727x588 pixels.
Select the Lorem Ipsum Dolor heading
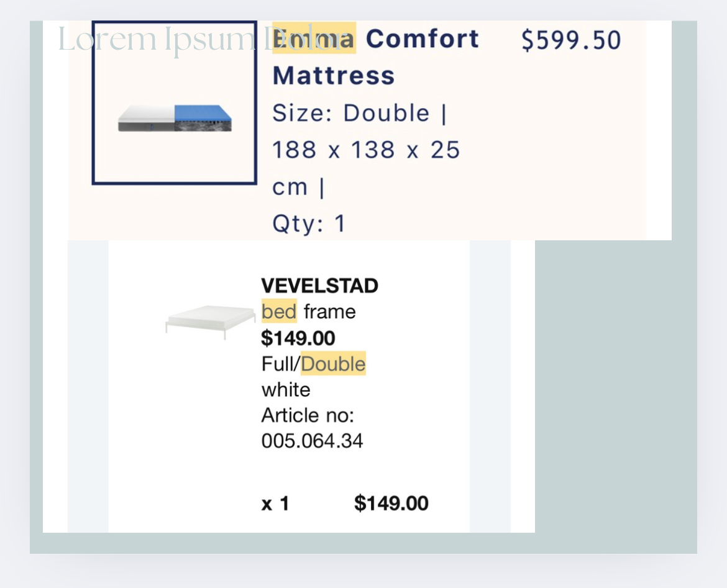tap(203, 39)
